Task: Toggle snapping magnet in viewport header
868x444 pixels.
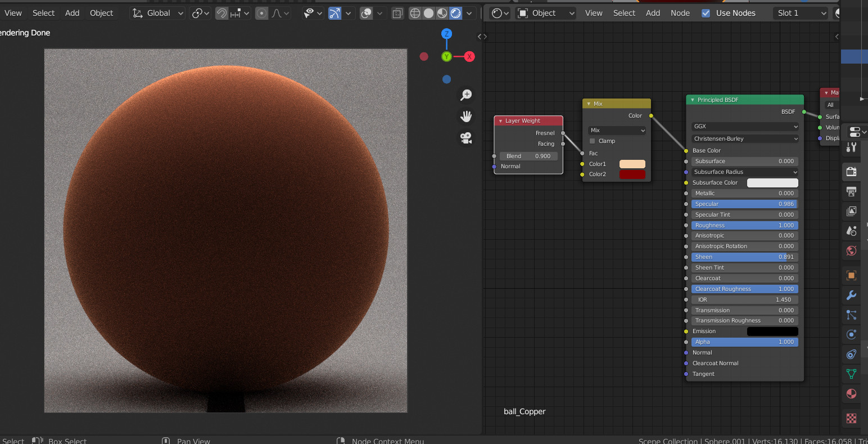Action: 222,13
